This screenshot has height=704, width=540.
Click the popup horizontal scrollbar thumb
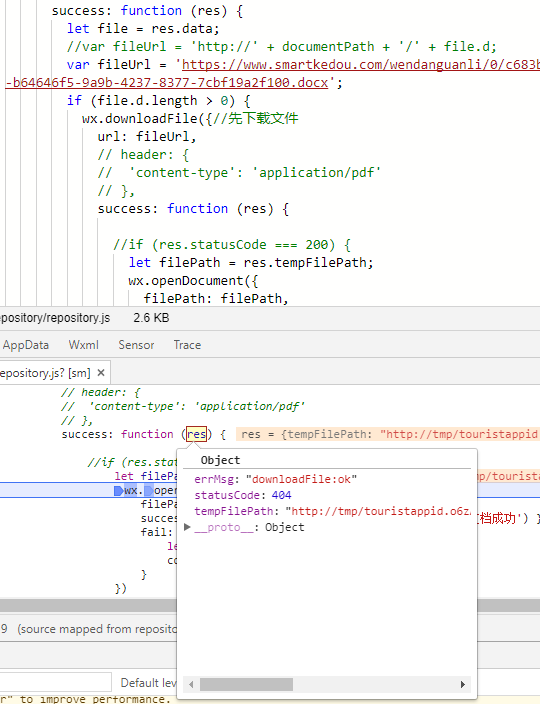[x=246, y=684]
